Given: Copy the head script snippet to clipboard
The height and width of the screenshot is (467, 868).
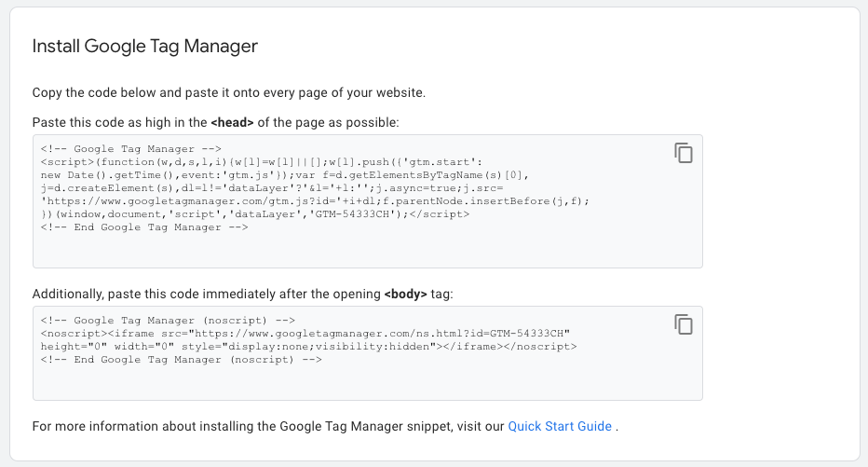Looking at the screenshot, I should pos(684,153).
